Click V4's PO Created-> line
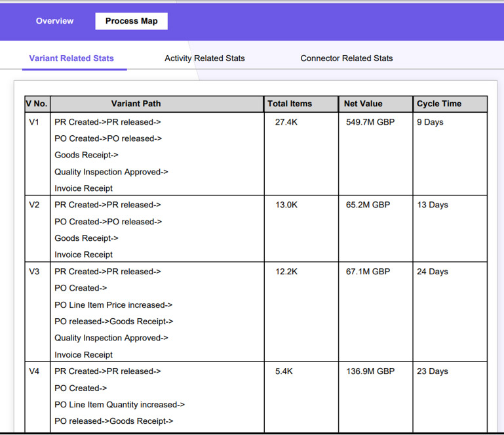 click(x=81, y=388)
